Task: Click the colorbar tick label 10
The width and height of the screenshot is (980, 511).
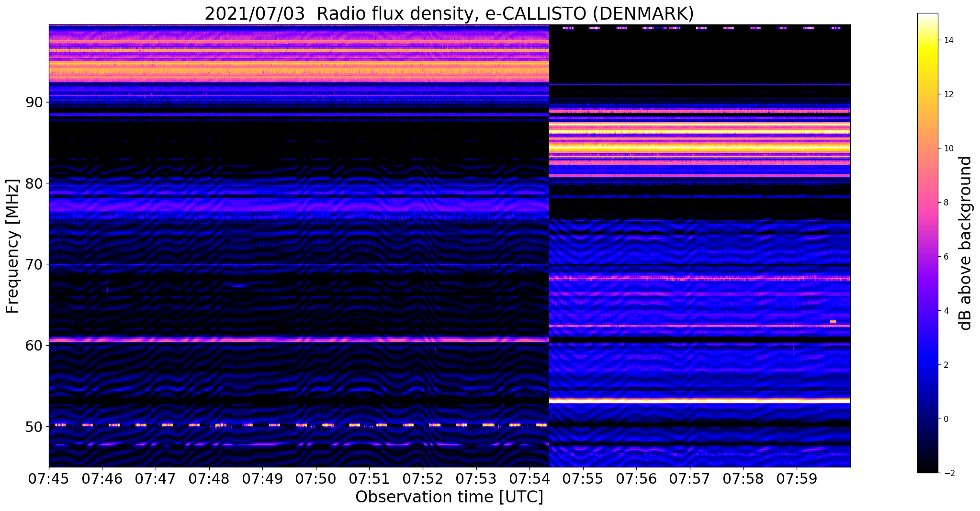Action: (948, 148)
